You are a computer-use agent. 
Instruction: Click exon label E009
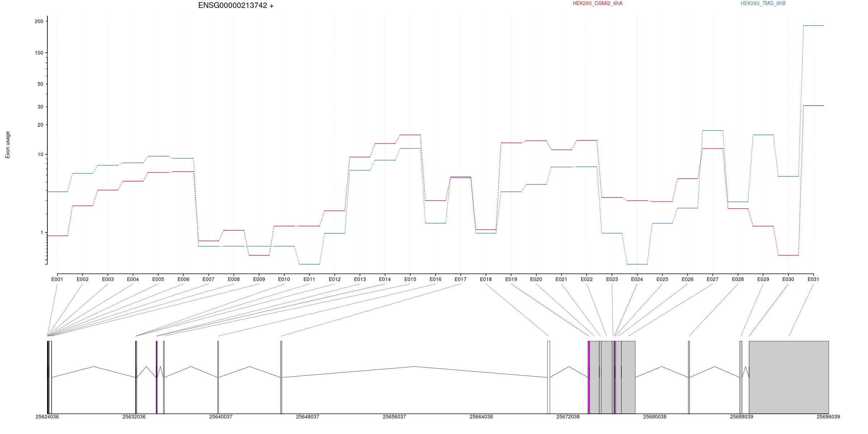click(x=259, y=279)
